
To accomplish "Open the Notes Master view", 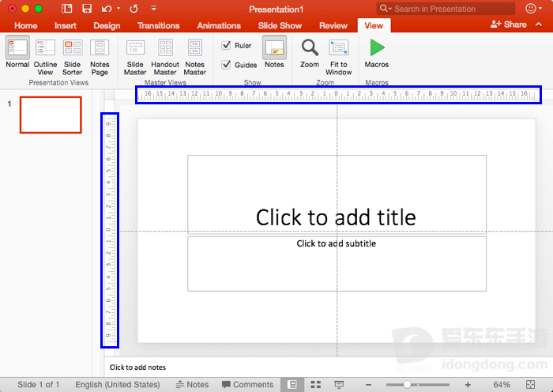I will [x=194, y=57].
